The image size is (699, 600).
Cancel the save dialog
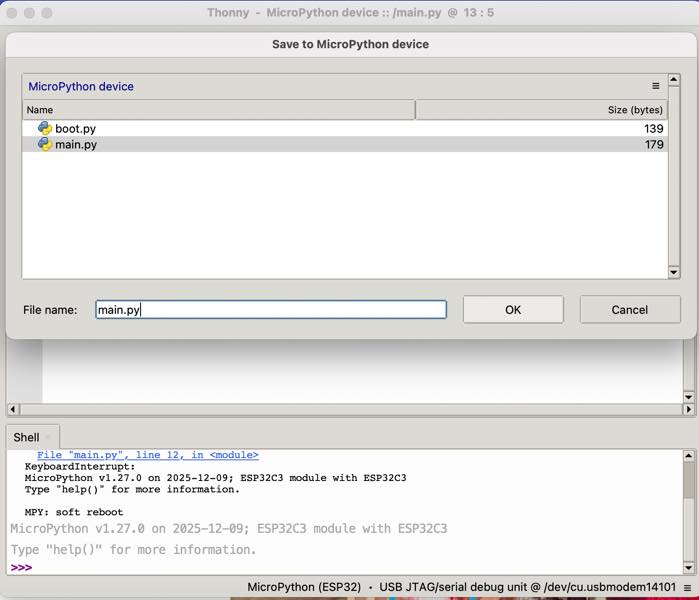(629, 309)
